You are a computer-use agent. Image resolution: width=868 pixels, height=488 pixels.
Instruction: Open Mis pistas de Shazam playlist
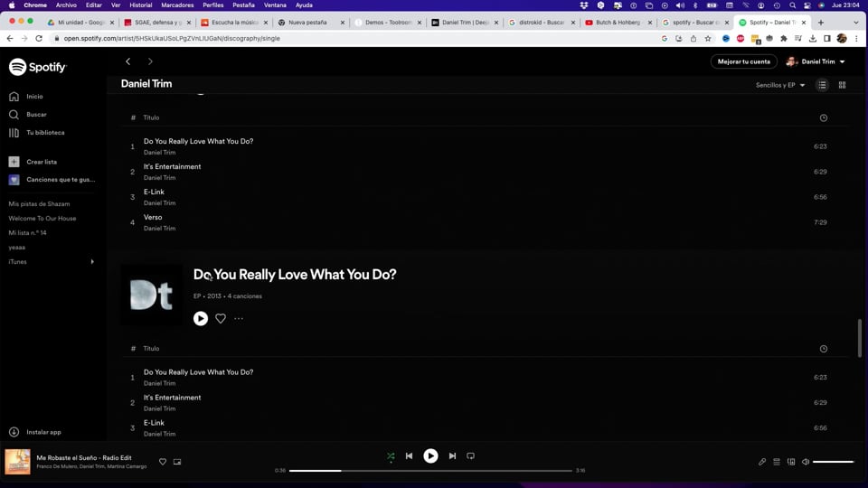(x=39, y=204)
